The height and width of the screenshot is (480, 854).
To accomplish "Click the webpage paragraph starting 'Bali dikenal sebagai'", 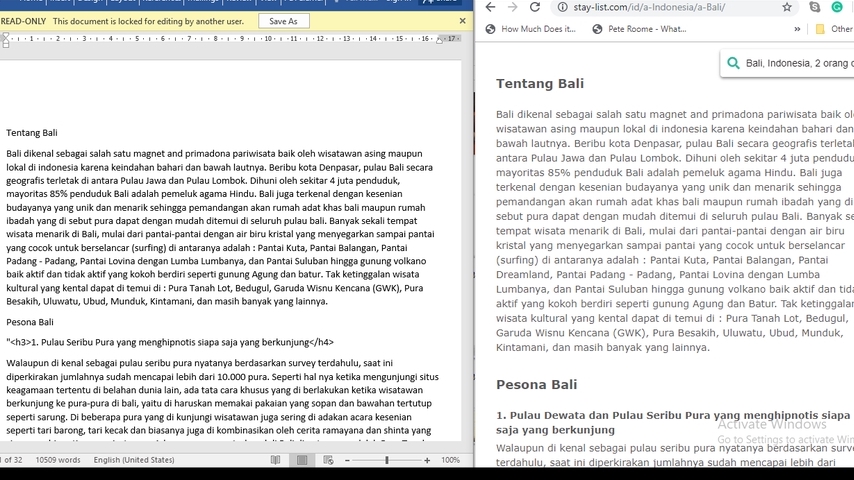I will pos(674,230).
